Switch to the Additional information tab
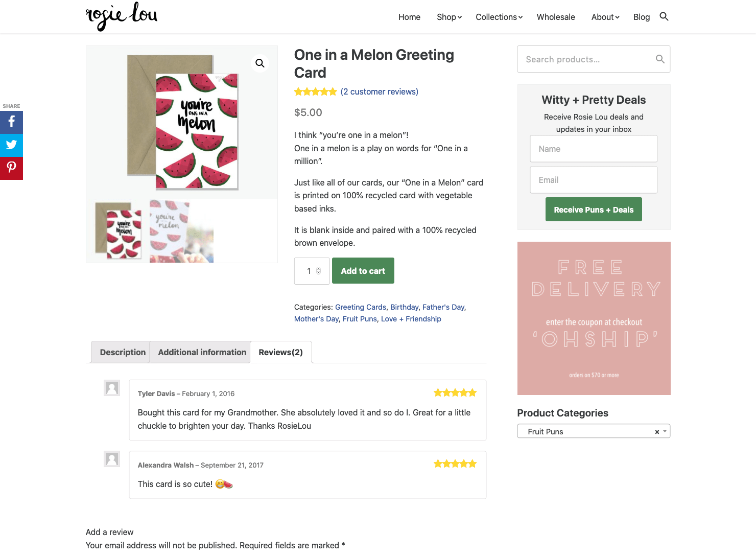 click(x=201, y=352)
